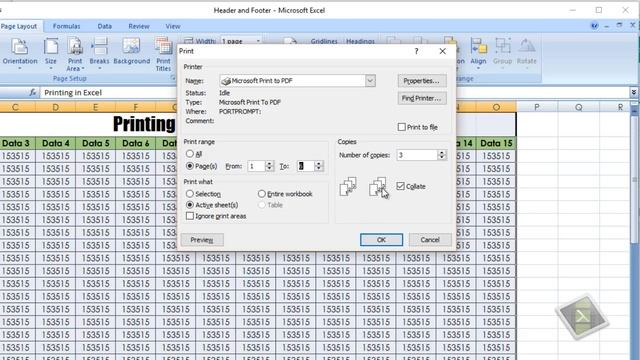Open the Data tab

(x=104, y=26)
